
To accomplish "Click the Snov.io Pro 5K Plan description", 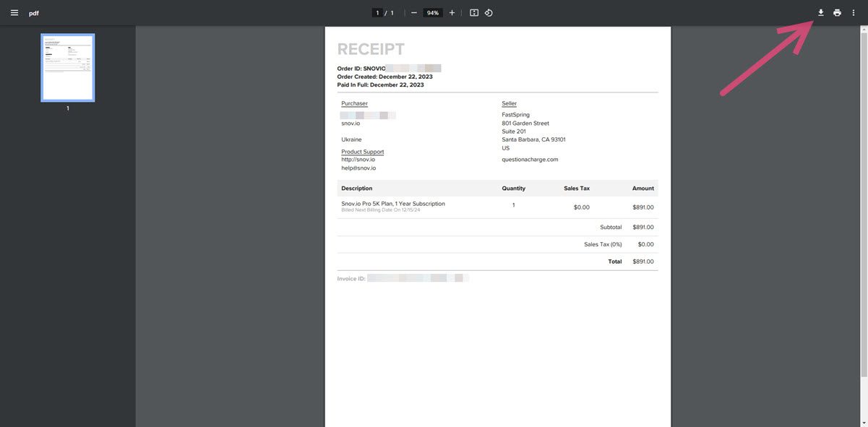I will 393,204.
